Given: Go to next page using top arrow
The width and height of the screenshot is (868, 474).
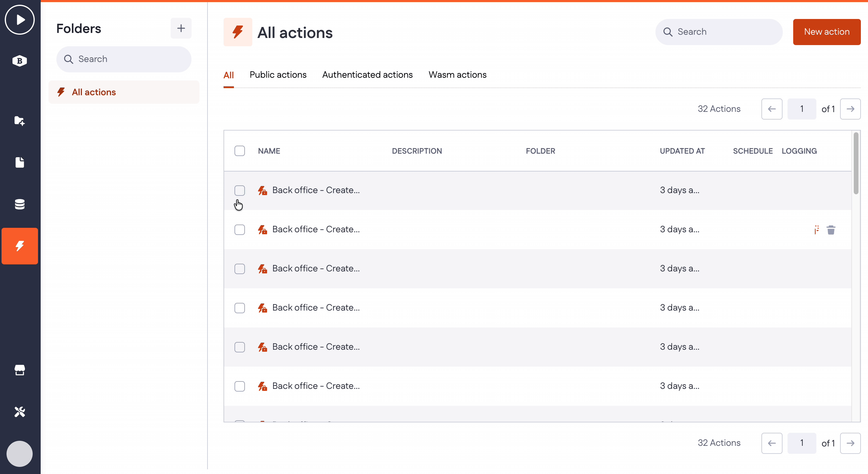Looking at the screenshot, I should point(850,109).
